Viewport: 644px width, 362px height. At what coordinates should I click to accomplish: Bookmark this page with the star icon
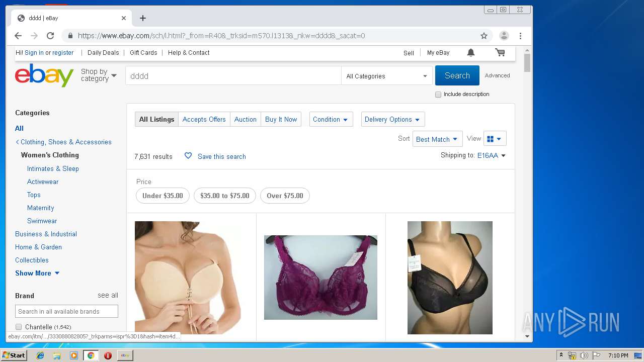pyautogui.click(x=484, y=36)
